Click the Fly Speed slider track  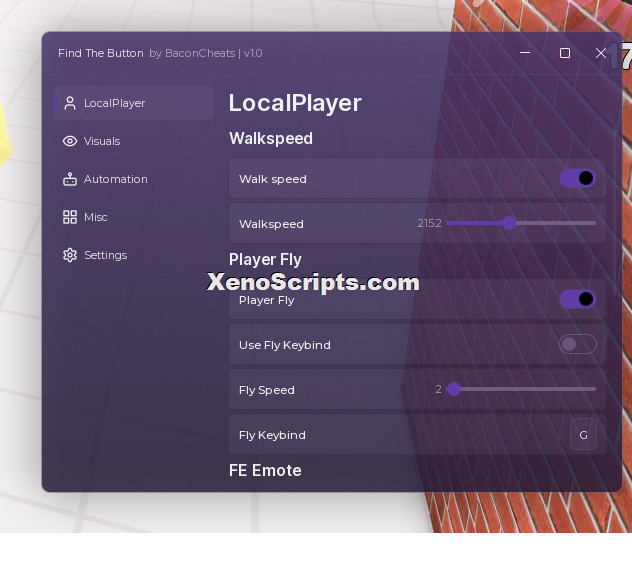pyautogui.click(x=521, y=389)
